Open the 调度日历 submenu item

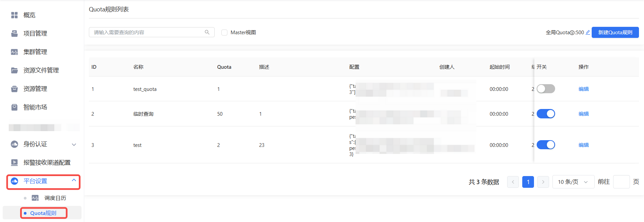coord(55,198)
